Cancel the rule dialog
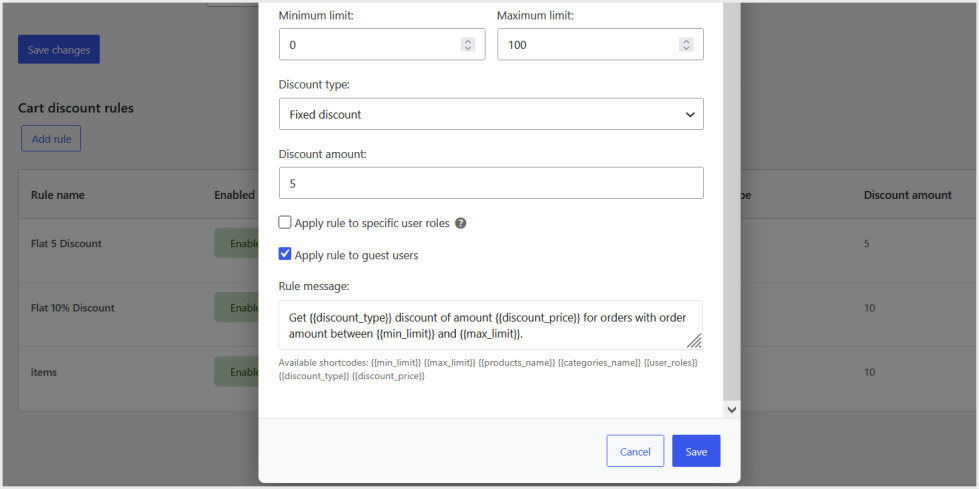Viewport: 979px width, 489px height. point(635,451)
